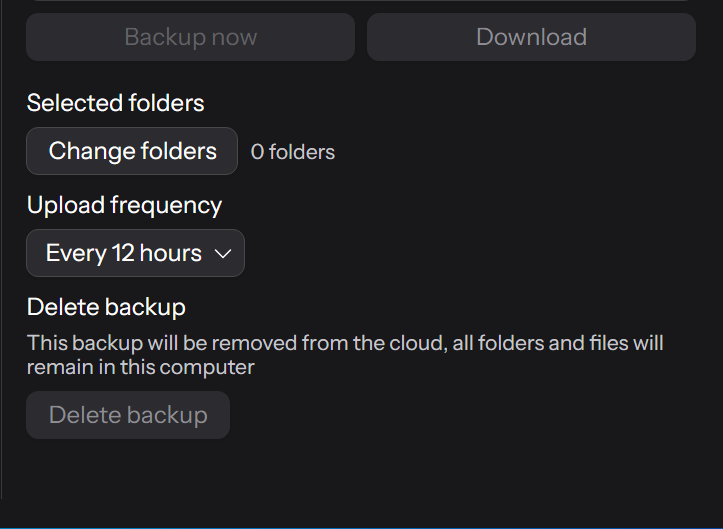The image size is (723, 529).
Task: Choose different folders via Change folders
Action: [x=132, y=152]
